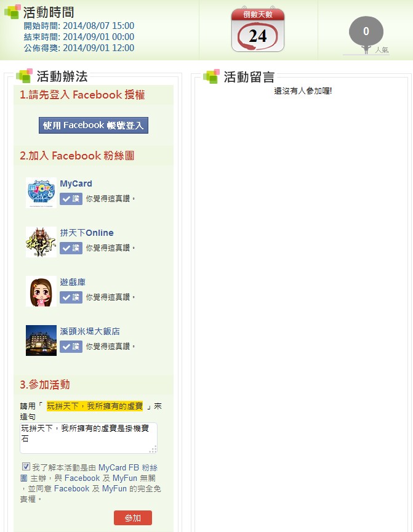Open the 溪頭米堤大飯店 page name link
The image size is (413, 532).
coord(90,331)
